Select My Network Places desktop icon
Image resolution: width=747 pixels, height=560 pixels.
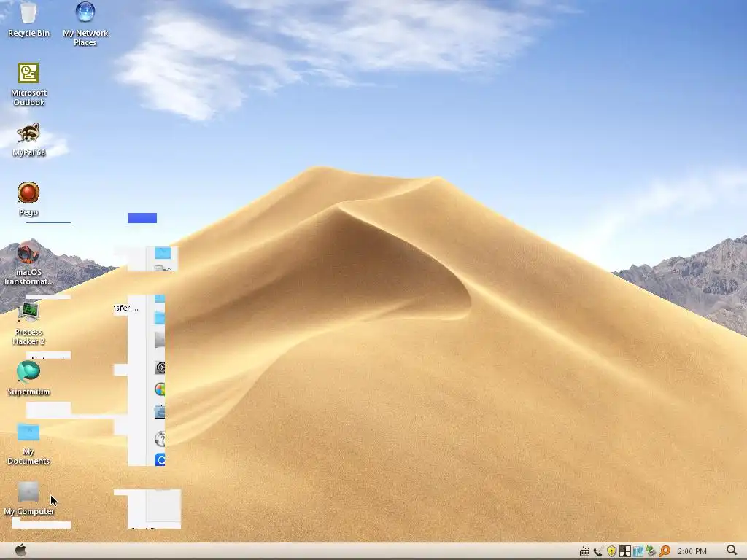(85, 24)
